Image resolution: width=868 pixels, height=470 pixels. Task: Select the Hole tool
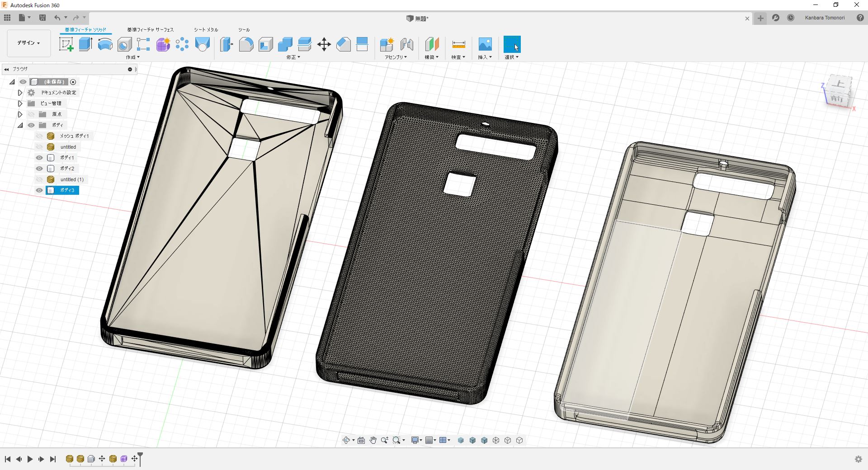[124, 44]
